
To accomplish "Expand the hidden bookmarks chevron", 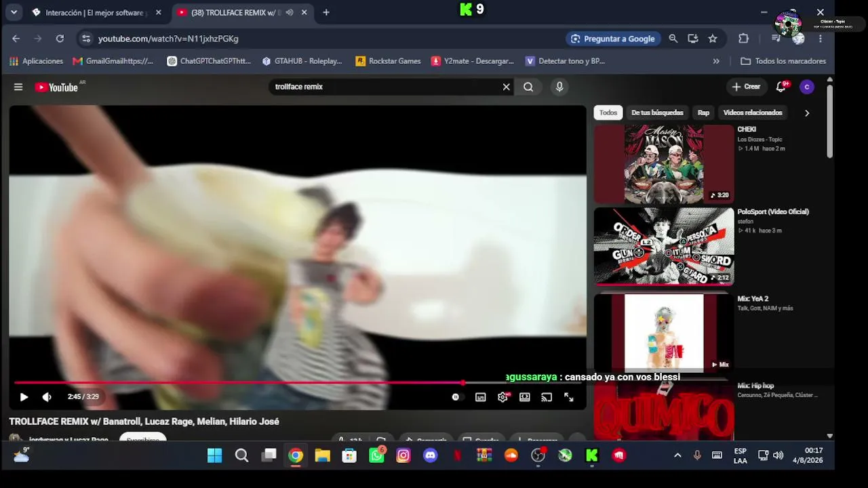I will point(716,61).
